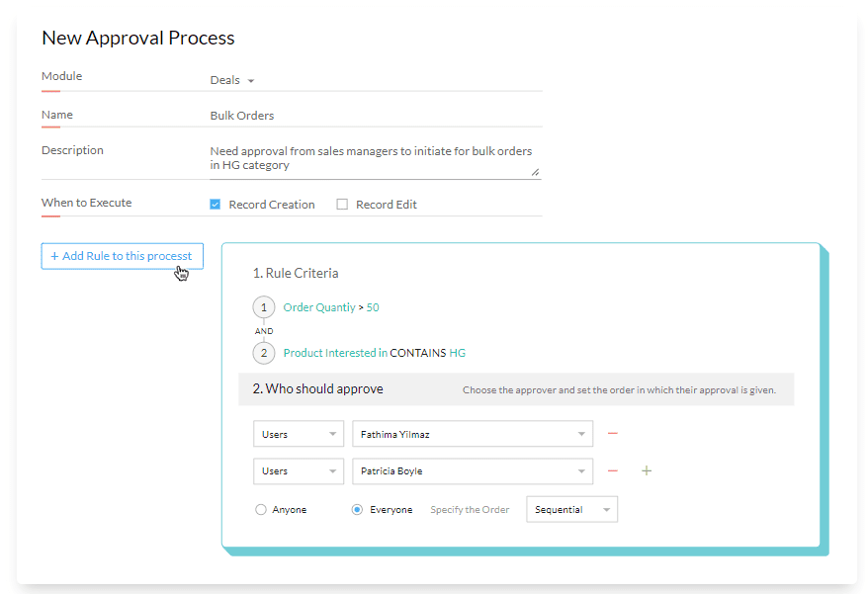
Task: Click into the Description text area
Action: [x=376, y=158]
